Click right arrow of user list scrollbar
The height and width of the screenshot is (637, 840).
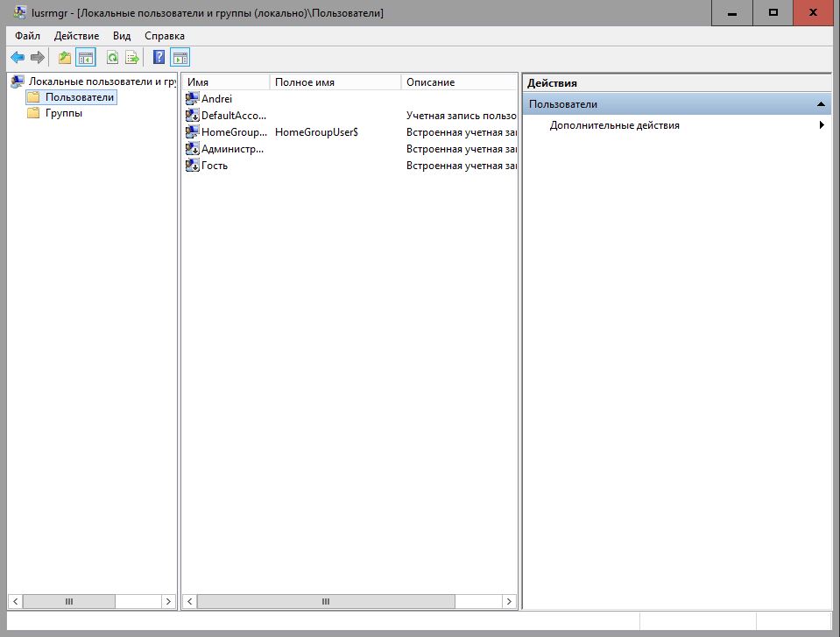pos(509,601)
